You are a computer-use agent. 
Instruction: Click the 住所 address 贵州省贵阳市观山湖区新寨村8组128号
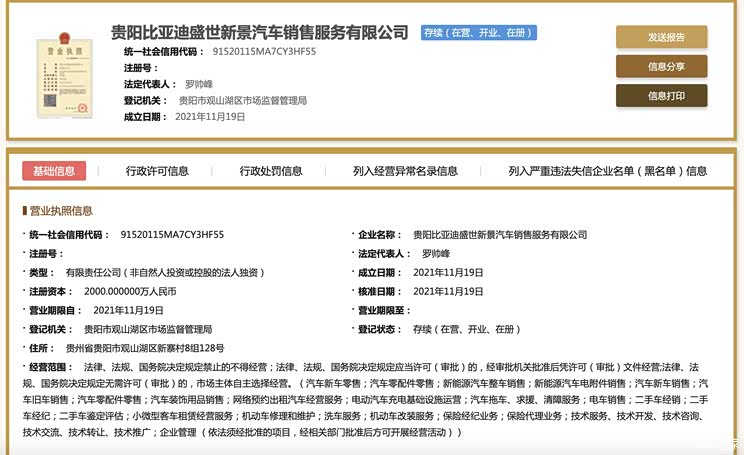(145, 348)
